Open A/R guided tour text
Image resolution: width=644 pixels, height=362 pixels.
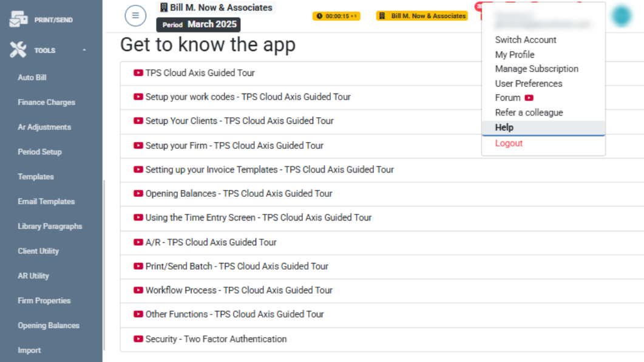211,242
